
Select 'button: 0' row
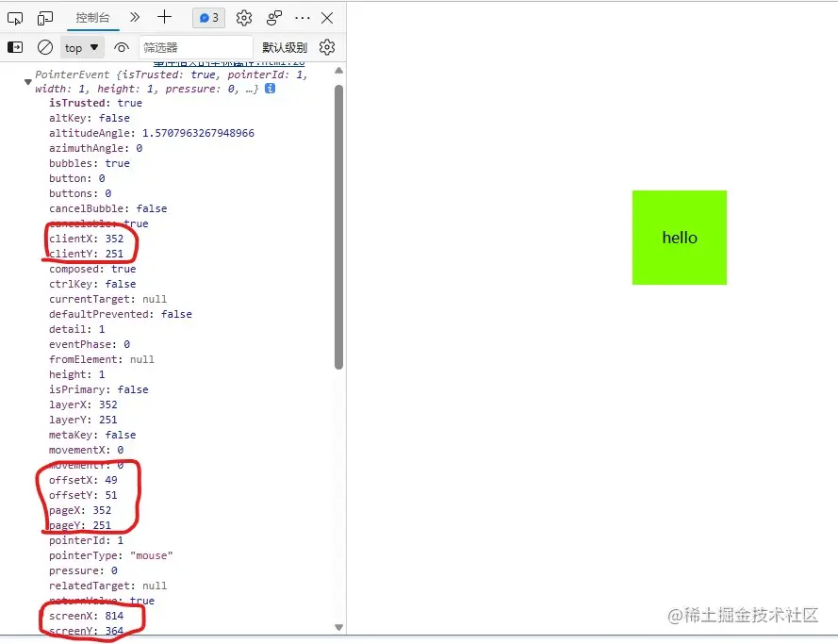point(77,178)
